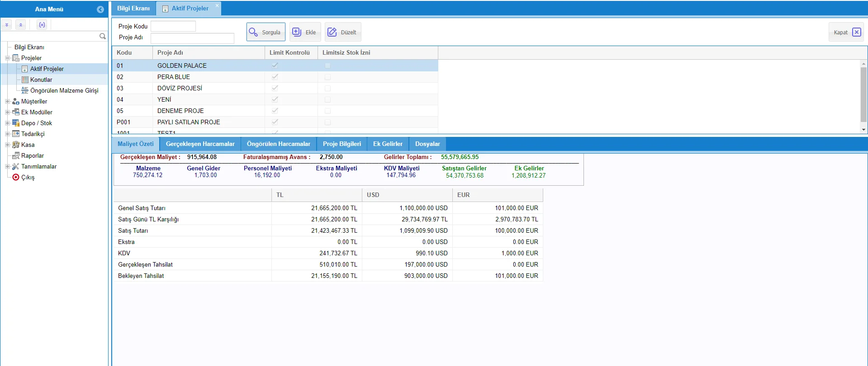Screen dimensions: 868x366
Task: Open Raporlar in the sidebar
Action: pyautogui.click(x=32, y=155)
